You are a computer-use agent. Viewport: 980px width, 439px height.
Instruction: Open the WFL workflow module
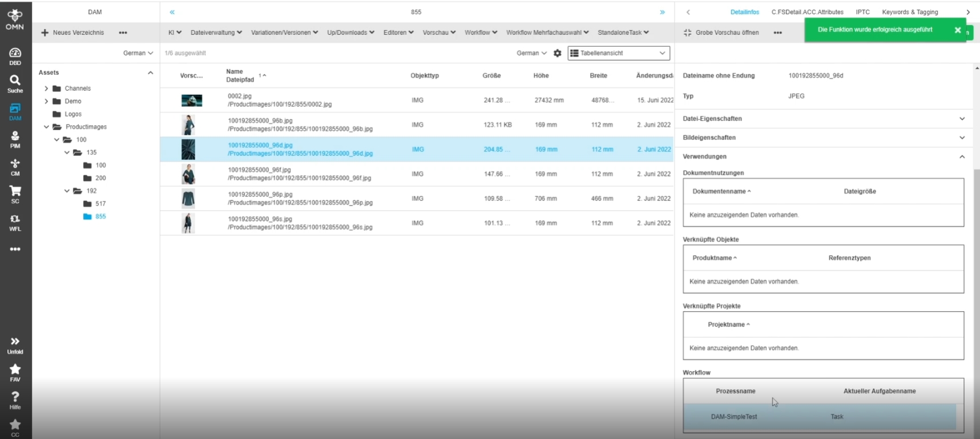click(15, 222)
